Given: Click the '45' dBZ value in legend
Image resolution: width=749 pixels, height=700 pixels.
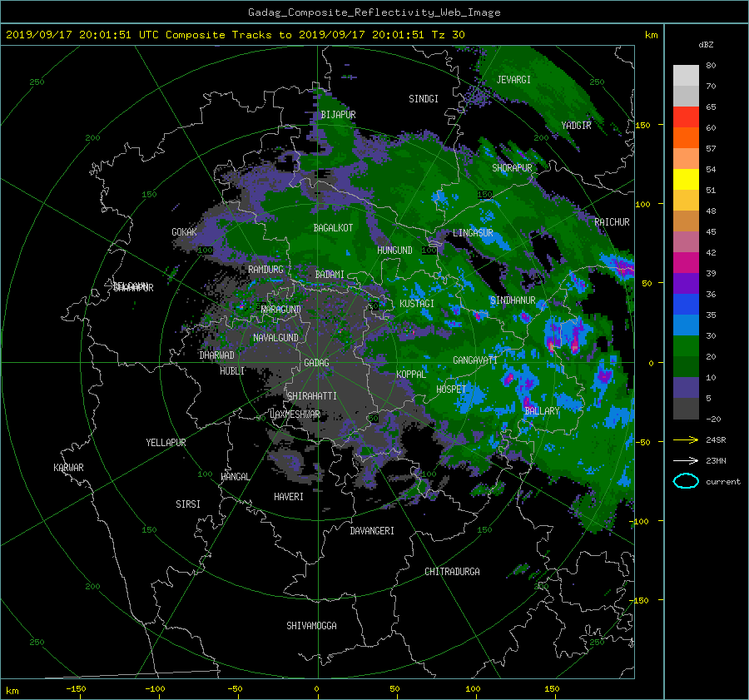Looking at the screenshot, I should (711, 231).
